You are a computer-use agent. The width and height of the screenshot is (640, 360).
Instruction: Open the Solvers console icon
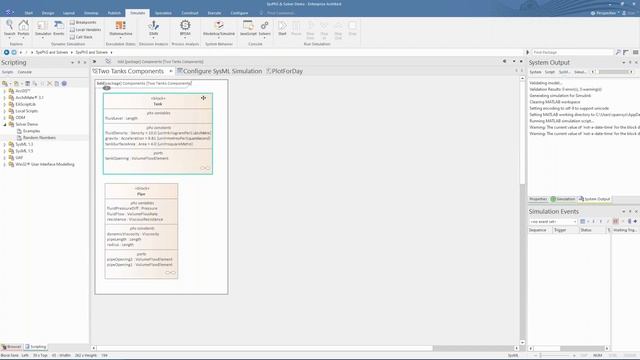tap(264, 28)
